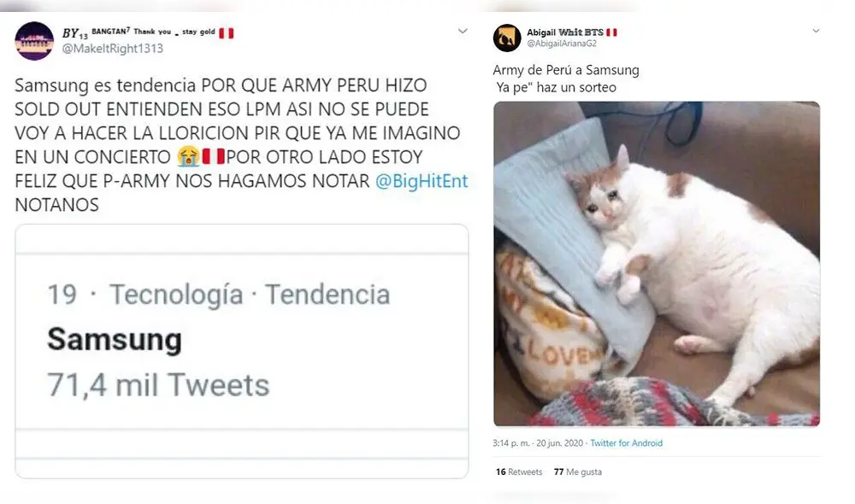Open the @BigHitEnt mention link

[422, 181]
